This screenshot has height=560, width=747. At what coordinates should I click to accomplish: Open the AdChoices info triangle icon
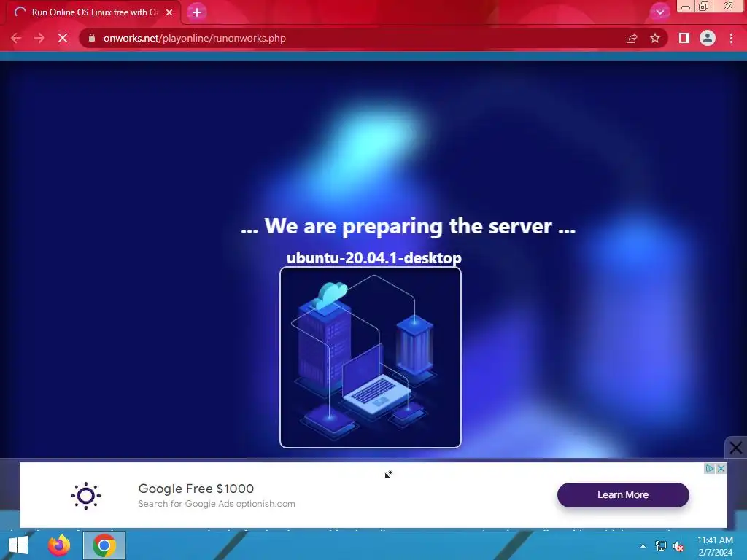click(709, 469)
